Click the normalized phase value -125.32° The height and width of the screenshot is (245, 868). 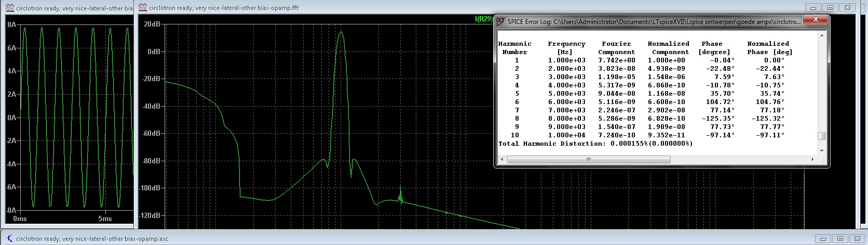point(768,119)
